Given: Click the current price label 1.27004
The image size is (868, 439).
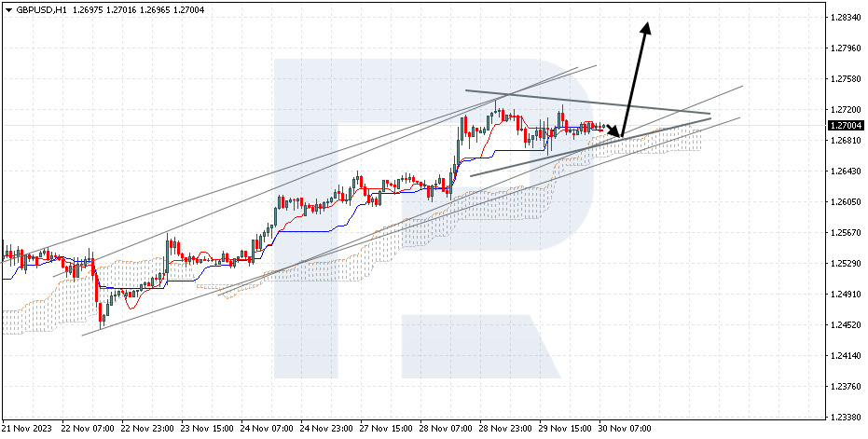Looking at the screenshot, I should click(x=844, y=125).
